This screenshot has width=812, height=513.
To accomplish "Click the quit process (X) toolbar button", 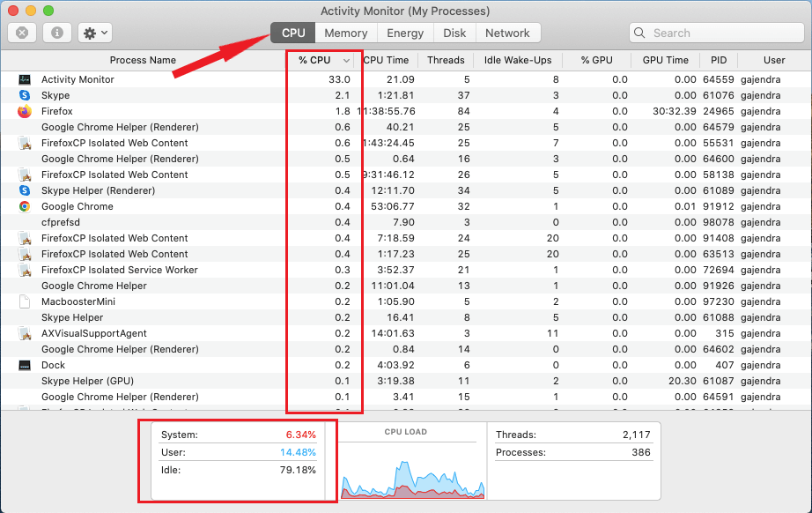I will click(22, 33).
